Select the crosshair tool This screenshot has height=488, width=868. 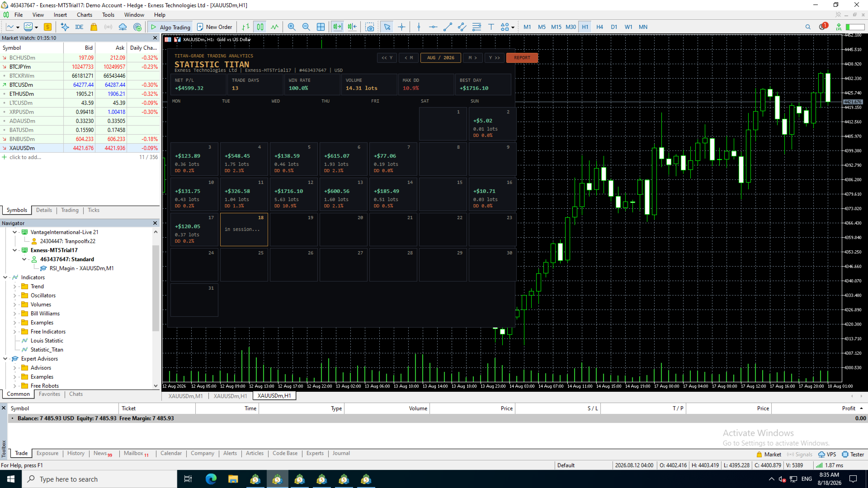[x=401, y=27]
